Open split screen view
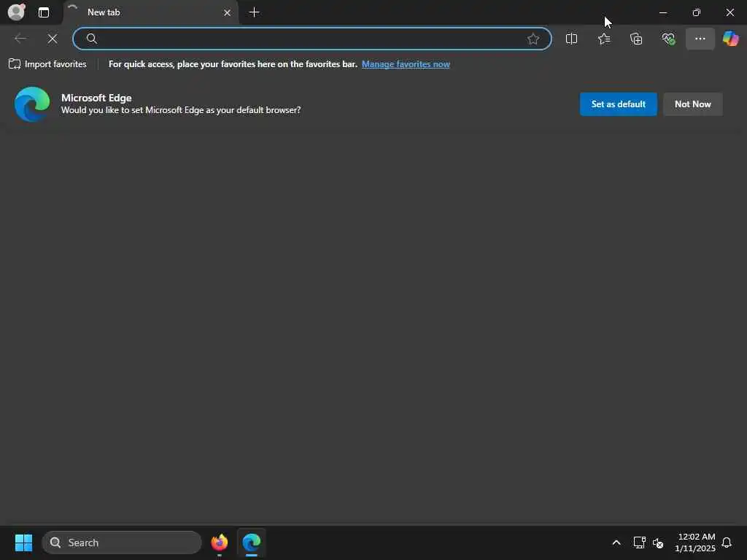The image size is (747, 560). [x=571, y=39]
